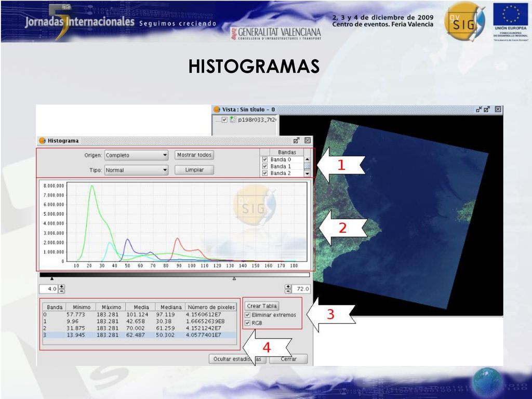This screenshot has width=532, height=399.
Task: Click the Ocultar estadísticas button
Action: point(237,359)
